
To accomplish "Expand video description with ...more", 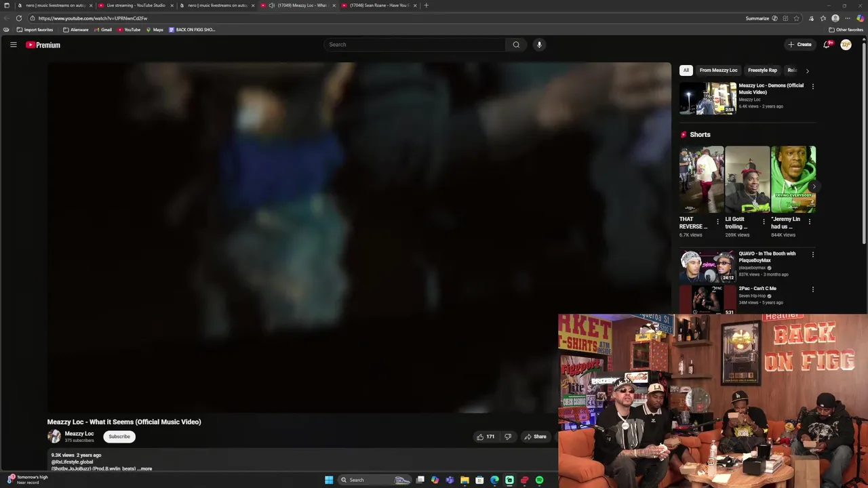I will click(146, 468).
